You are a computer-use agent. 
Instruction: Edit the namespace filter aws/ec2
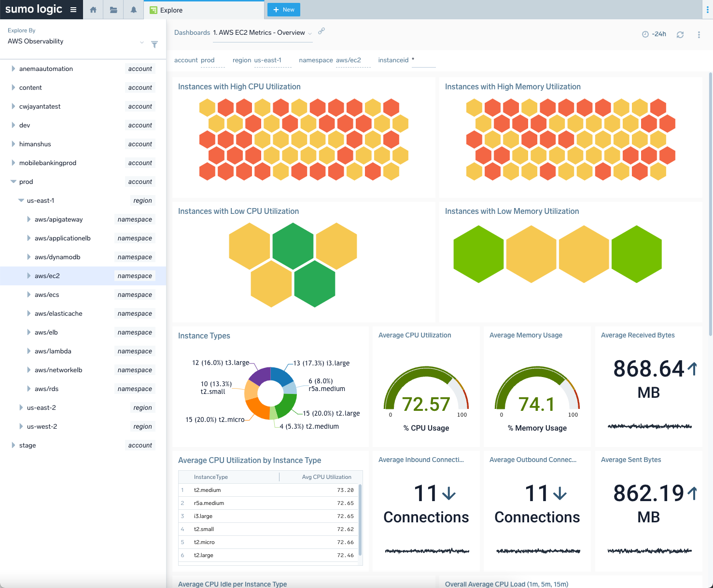click(x=353, y=60)
